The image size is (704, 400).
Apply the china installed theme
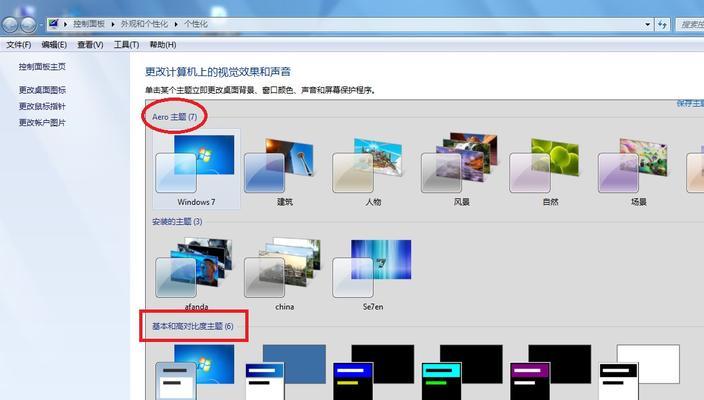[x=285, y=274]
